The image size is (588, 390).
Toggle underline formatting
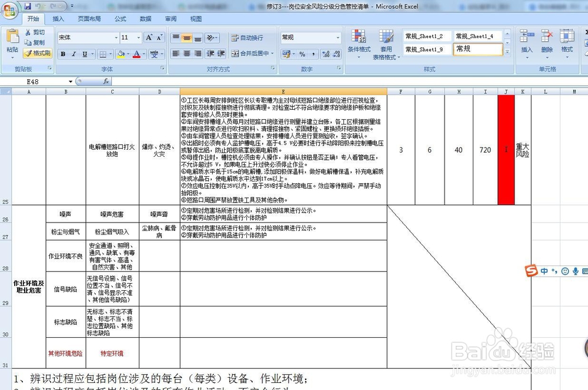85,54
